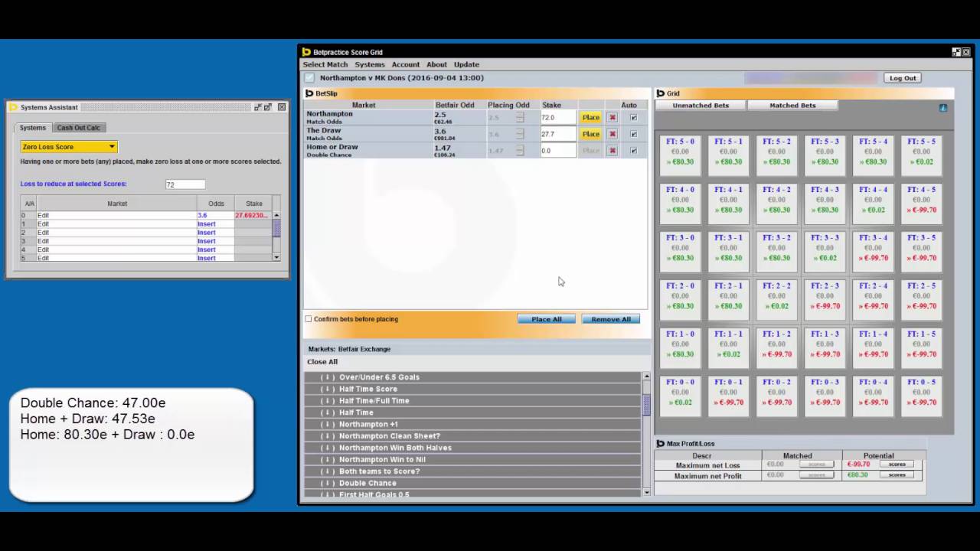Click The Draw stake input field

point(558,134)
